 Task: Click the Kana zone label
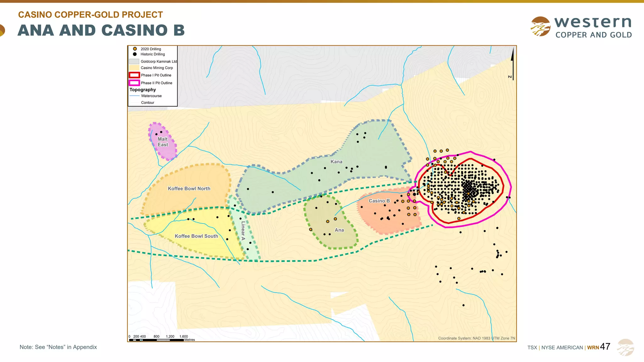tap(336, 162)
